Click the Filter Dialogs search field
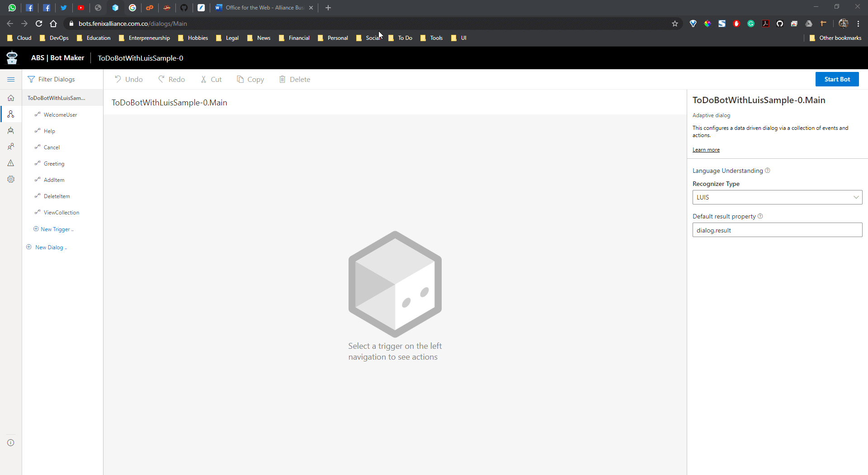 (x=62, y=79)
